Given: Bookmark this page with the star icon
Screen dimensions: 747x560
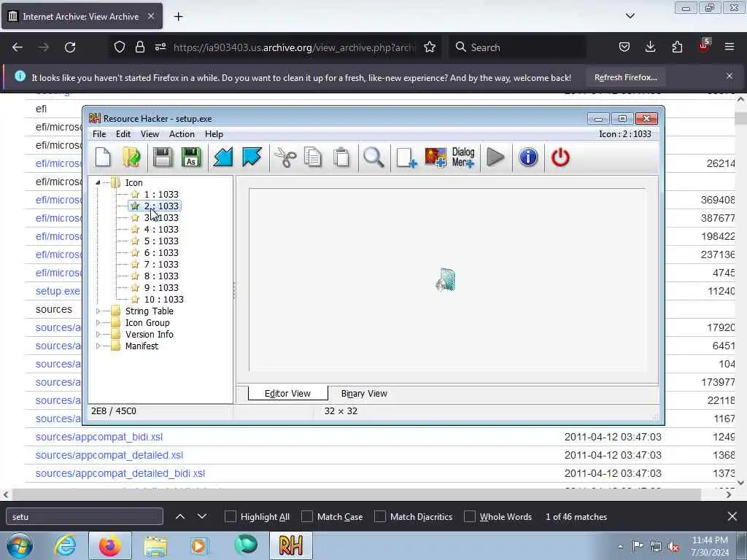Looking at the screenshot, I should point(430,47).
